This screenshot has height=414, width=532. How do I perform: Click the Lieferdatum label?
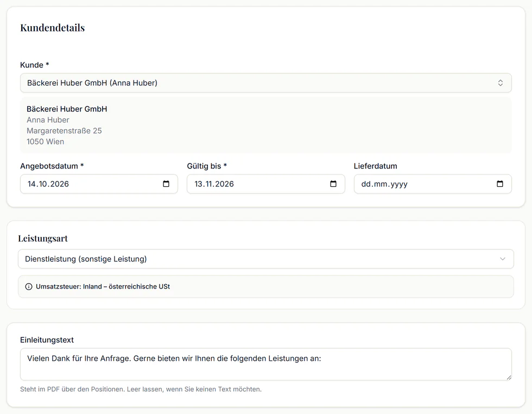(x=375, y=166)
